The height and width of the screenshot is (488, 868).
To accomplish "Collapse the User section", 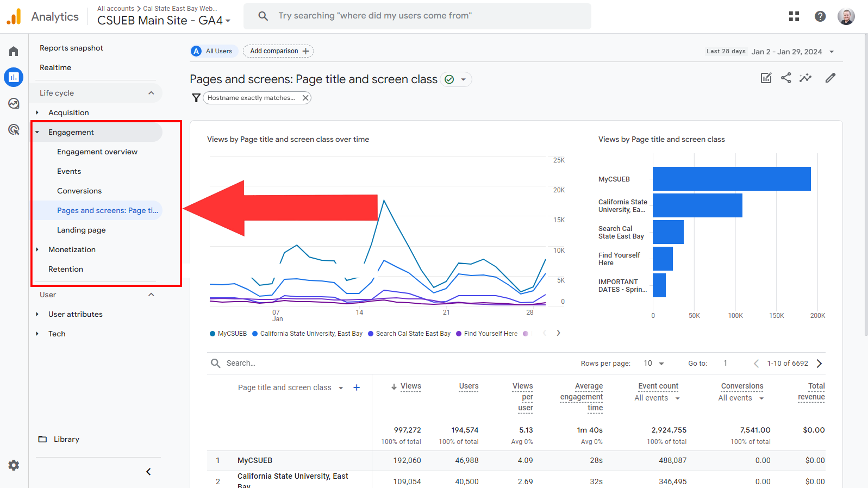I will [151, 295].
